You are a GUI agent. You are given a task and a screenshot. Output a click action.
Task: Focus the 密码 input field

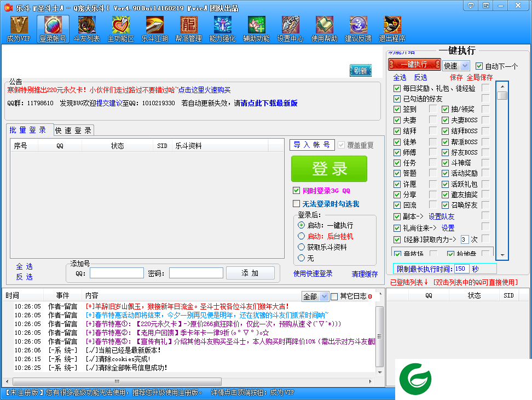pos(196,273)
